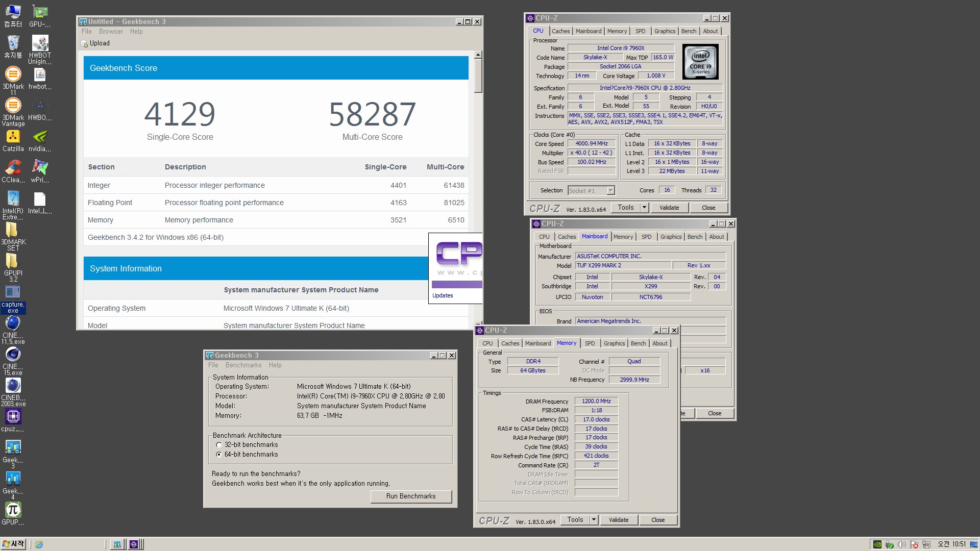Image resolution: width=980 pixels, height=551 pixels.
Task: Open the GPUPI 3.2 folder
Action: (13, 267)
